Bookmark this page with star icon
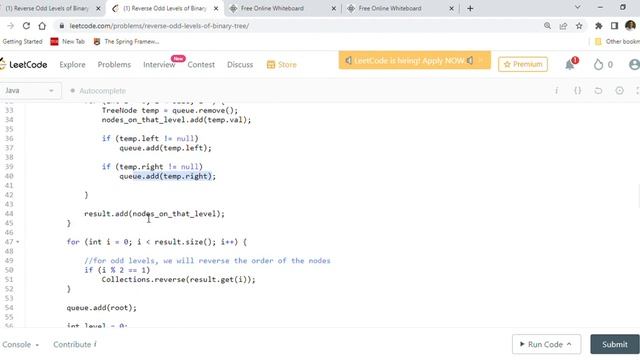Screen dimensions: 640x360 (x=579, y=26)
